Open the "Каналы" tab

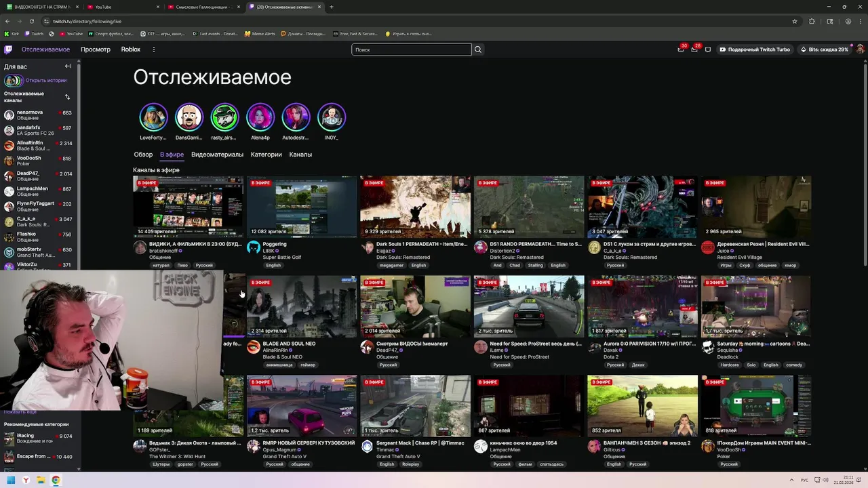pyautogui.click(x=300, y=155)
